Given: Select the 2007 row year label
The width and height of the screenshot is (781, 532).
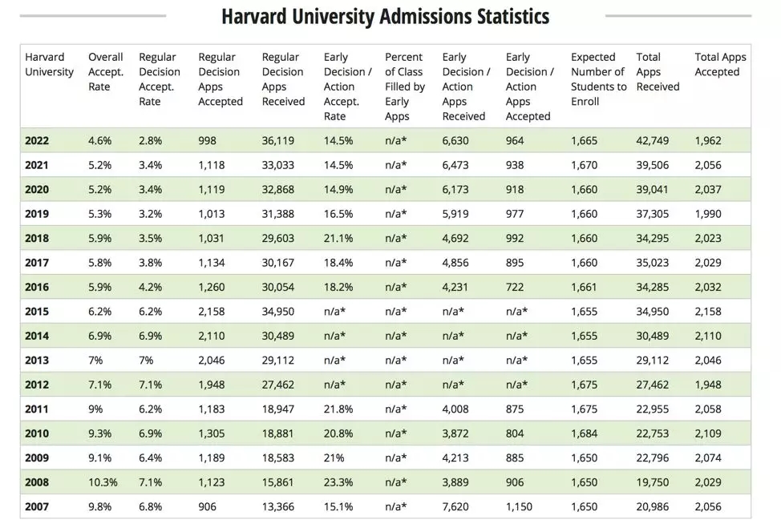Looking at the screenshot, I should 37,506.
